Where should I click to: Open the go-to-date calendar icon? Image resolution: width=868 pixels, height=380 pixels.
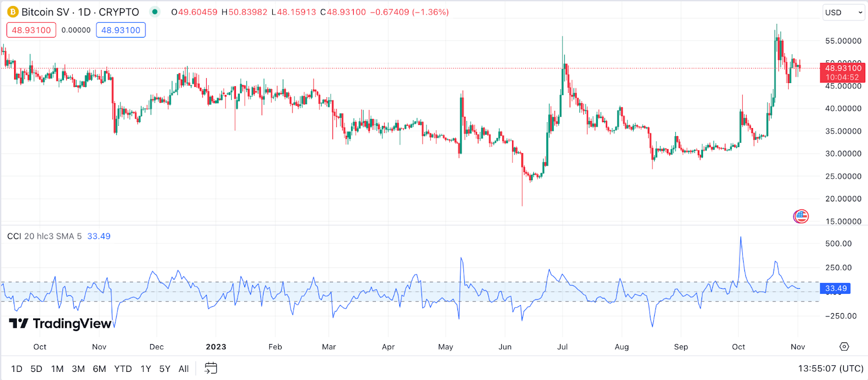click(210, 369)
